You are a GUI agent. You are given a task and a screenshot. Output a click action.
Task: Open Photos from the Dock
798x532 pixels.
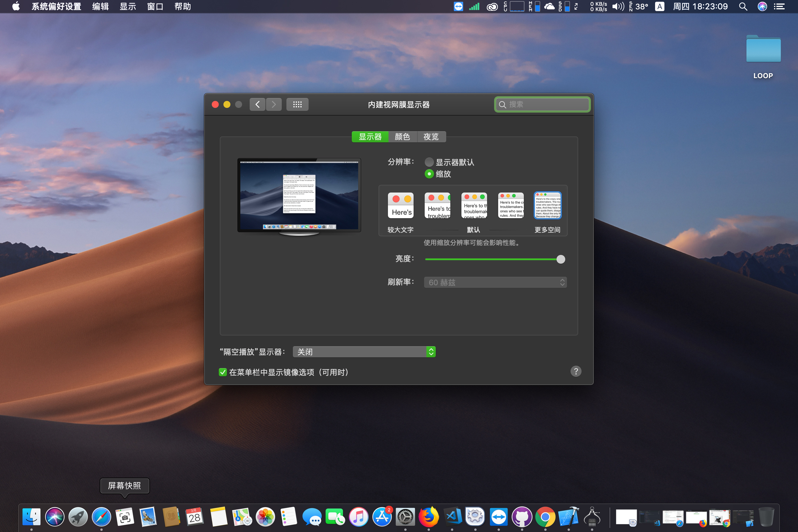pos(265,517)
